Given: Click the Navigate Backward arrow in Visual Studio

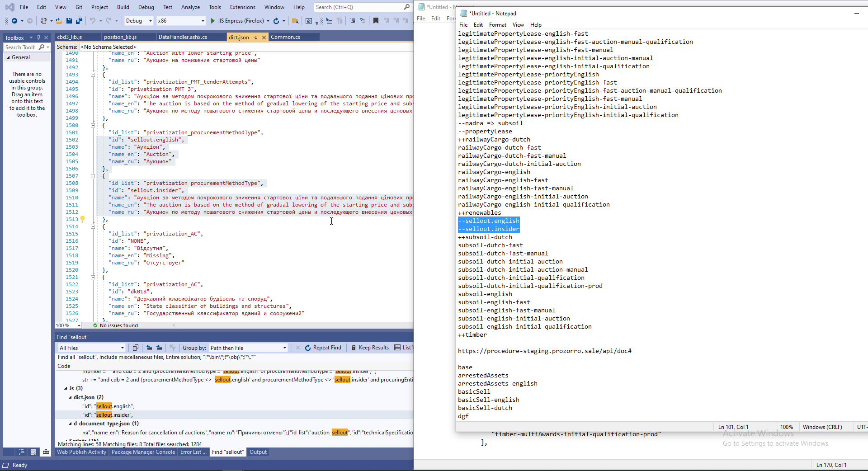Looking at the screenshot, I should coord(14,21).
